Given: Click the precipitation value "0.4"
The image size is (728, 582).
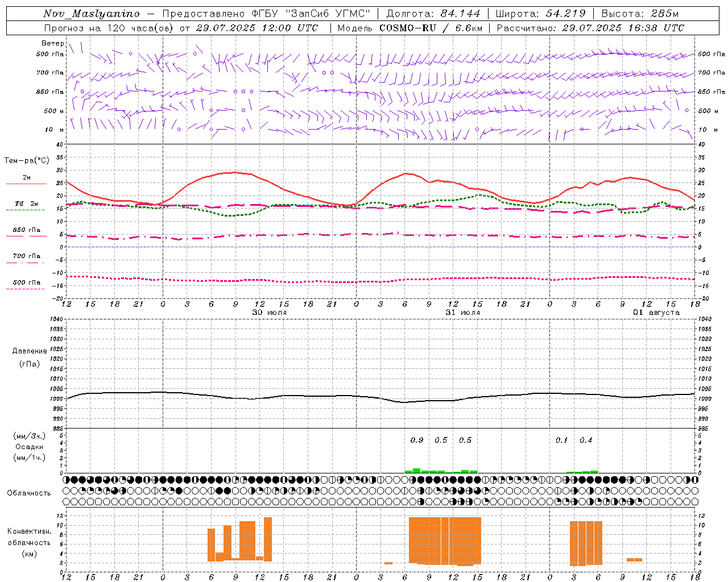Looking at the screenshot, I should pos(586,440).
